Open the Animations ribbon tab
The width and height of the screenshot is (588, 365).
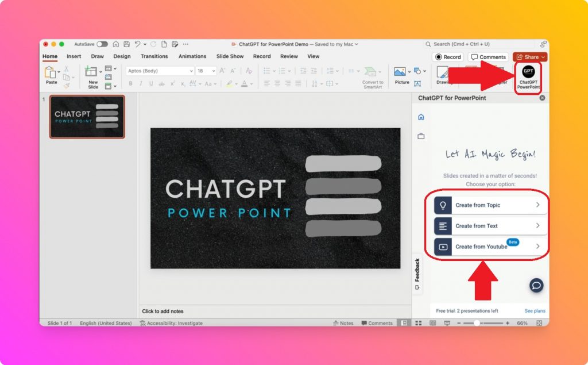click(x=192, y=56)
